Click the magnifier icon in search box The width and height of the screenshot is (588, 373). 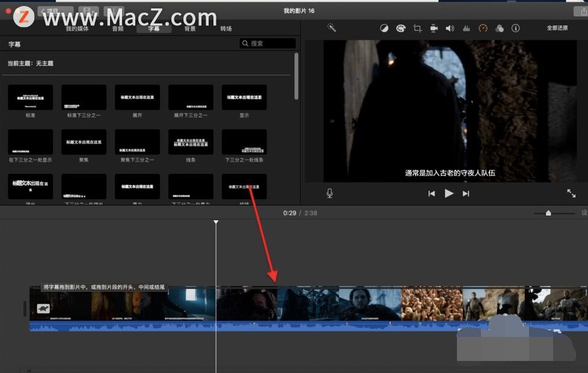pyautogui.click(x=245, y=43)
